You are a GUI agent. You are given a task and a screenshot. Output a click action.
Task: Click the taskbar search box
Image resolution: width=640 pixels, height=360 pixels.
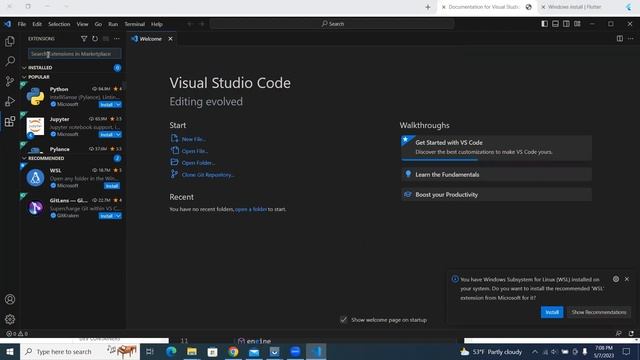[80, 351]
